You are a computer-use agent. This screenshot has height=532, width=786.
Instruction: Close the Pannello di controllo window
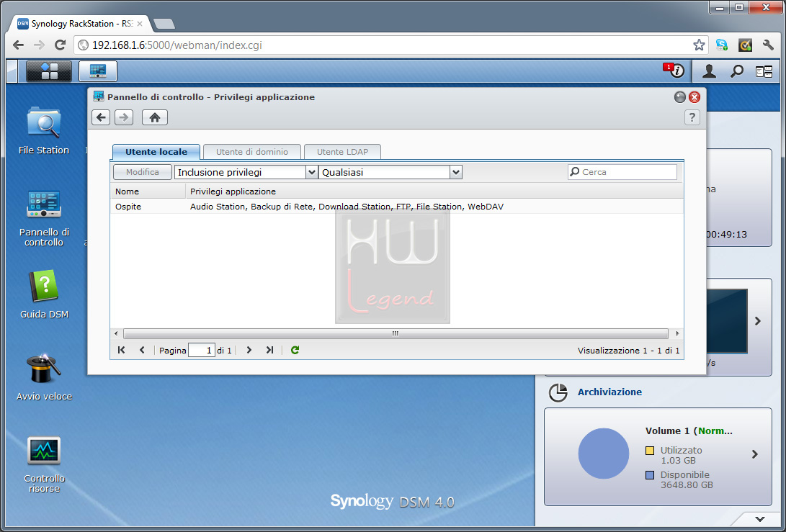coord(695,97)
